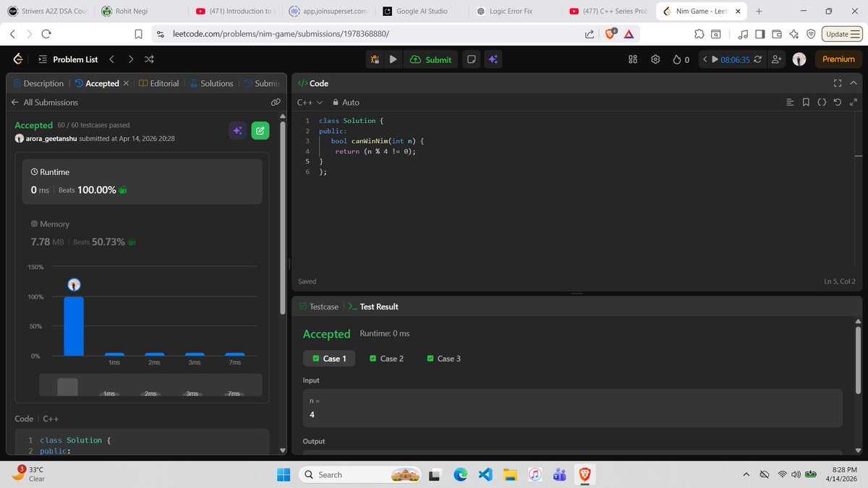Screen dimensions: 868x488
Task: Enter fullscreen for the code editor
Action: [x=837, y=83]
